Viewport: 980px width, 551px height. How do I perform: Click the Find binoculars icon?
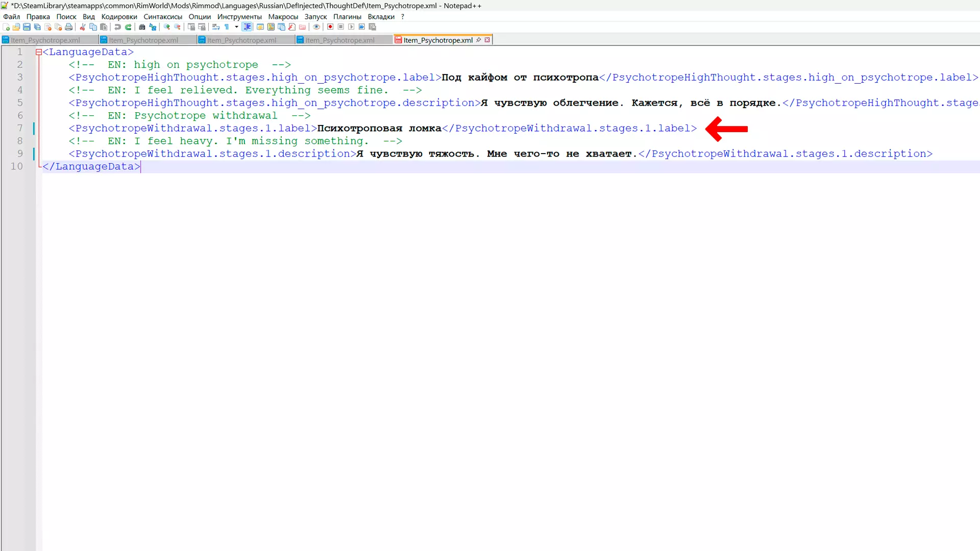coord(142,27)
